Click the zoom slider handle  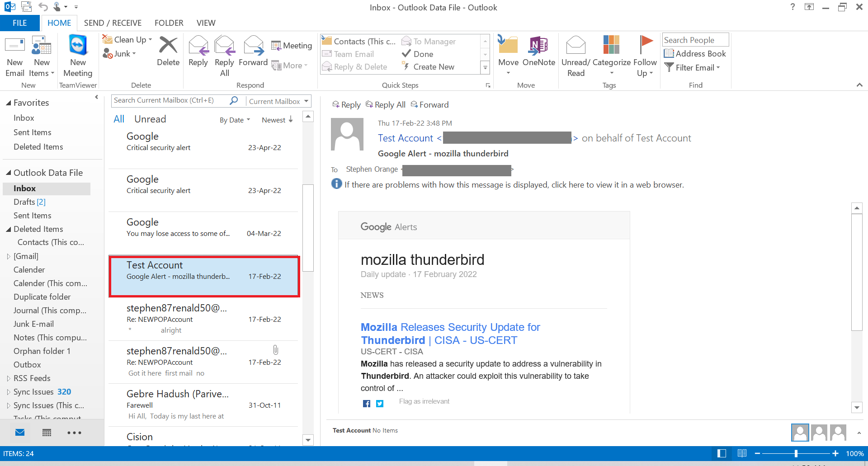[x=796, y=453]
